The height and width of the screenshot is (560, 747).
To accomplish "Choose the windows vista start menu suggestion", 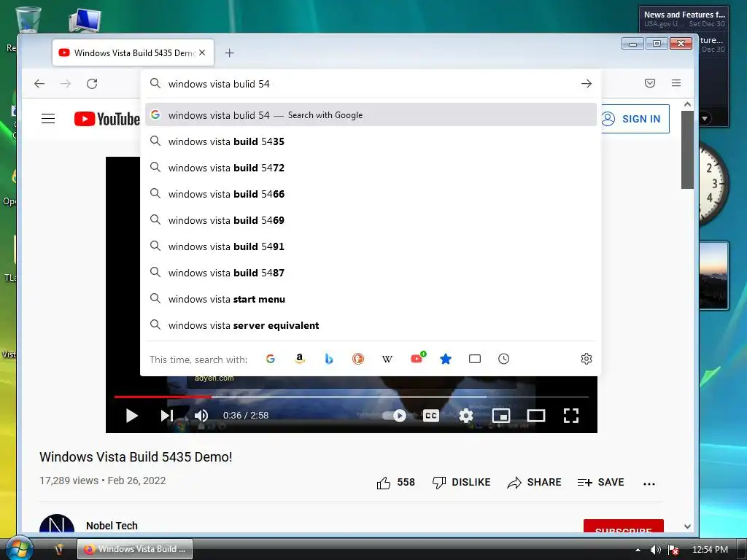I will tap(371, 299).
